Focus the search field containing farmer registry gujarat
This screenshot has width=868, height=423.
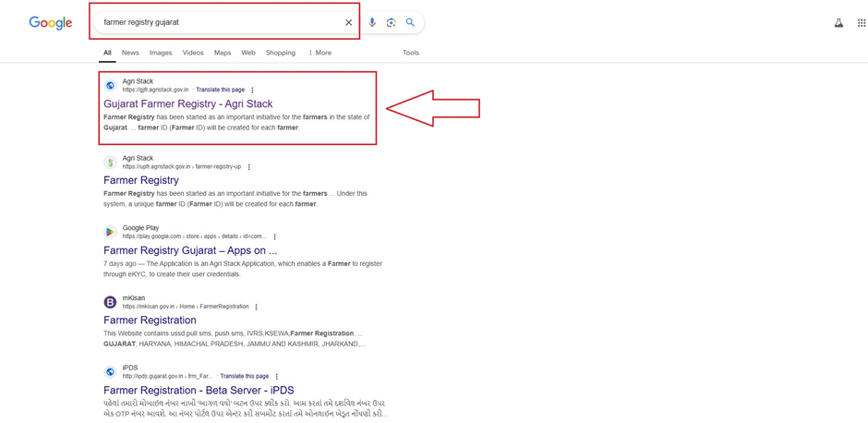point(222,23)
